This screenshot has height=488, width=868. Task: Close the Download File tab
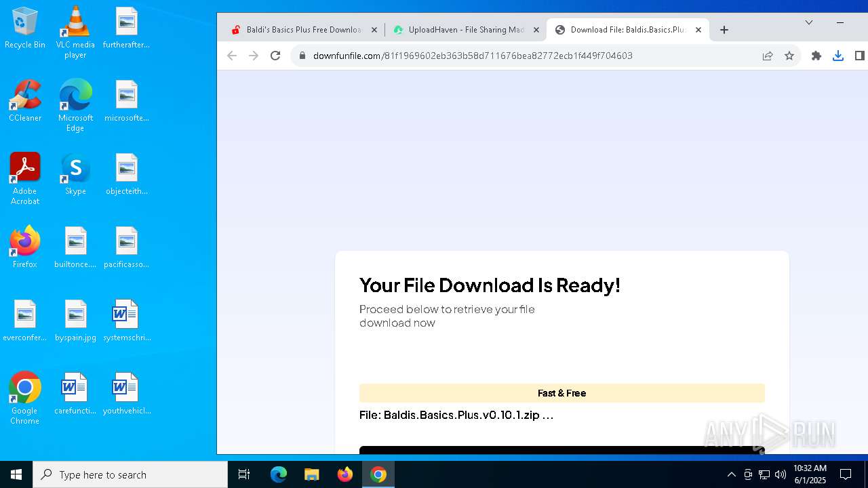[698, 30]
